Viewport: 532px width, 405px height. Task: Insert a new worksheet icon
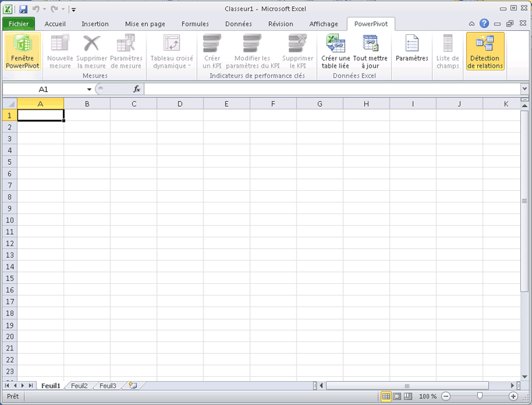(133, 386)
